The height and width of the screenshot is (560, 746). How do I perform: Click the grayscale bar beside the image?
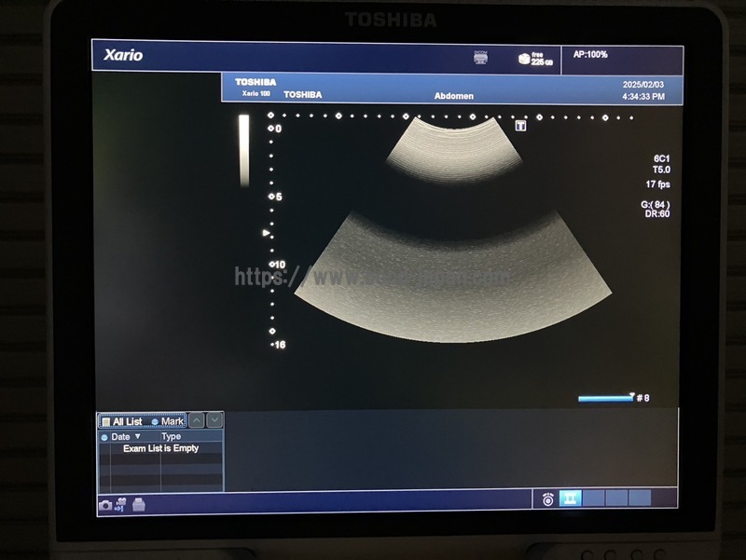pos(243,151)
